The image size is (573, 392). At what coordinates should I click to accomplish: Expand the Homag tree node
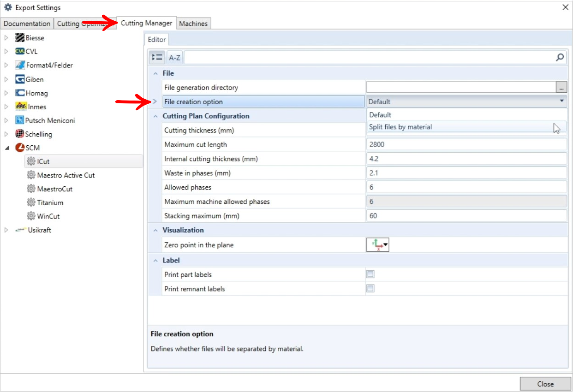point(6,93)
